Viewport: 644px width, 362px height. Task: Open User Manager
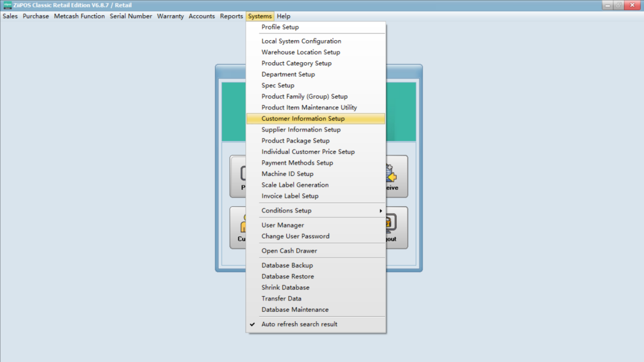point(282,225)
